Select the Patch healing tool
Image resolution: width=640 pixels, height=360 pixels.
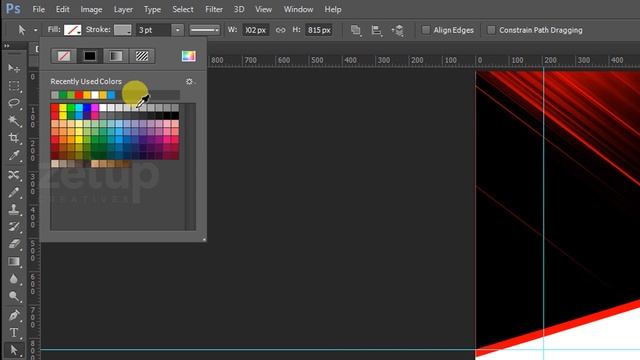tap(14, 175)
